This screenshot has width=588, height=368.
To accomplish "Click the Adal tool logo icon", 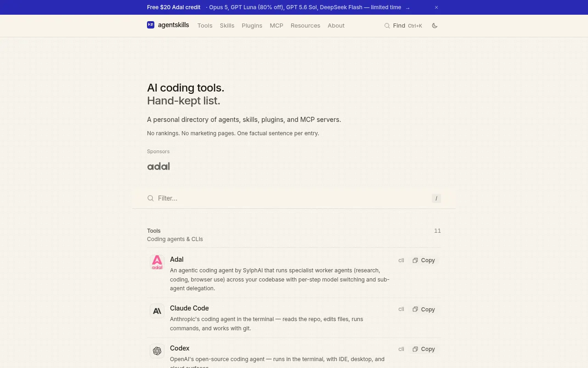I will [157, 262].
